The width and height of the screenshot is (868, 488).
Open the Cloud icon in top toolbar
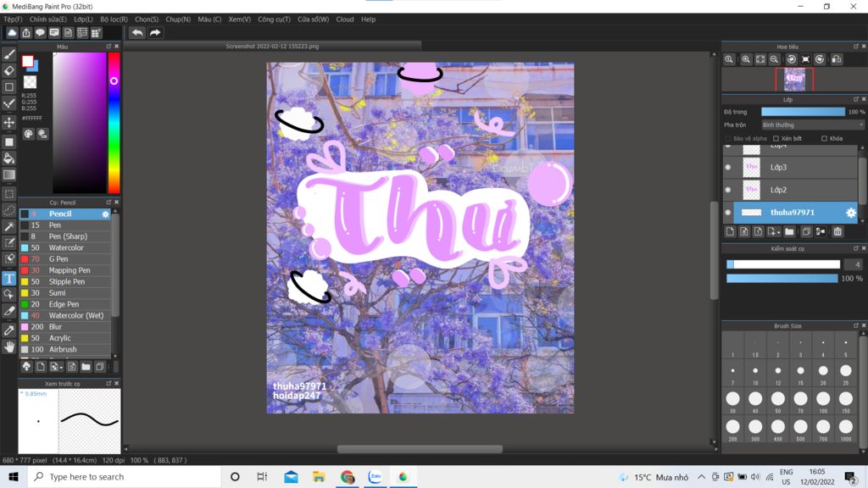[12, 33]
